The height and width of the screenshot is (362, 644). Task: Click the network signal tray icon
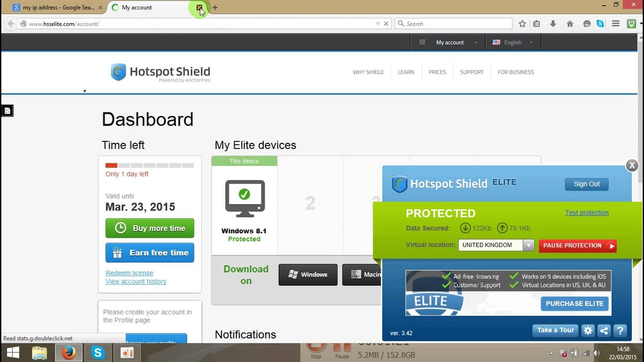pyautogui.click(x=586, y=353)
